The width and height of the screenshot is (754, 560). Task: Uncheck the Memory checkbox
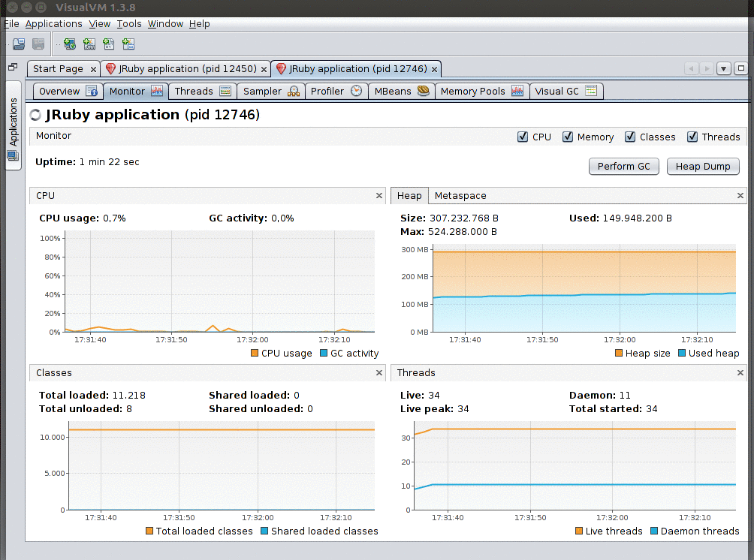coord(568,137)
